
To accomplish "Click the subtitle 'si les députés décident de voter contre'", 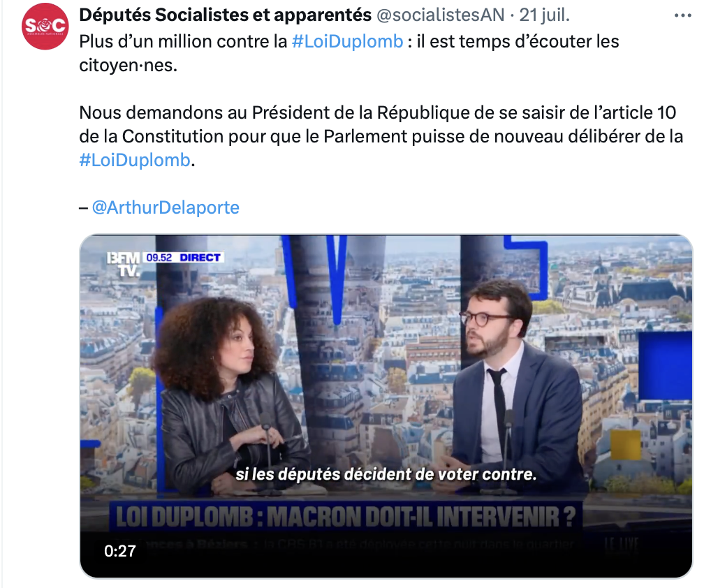I will click(386, 474).
